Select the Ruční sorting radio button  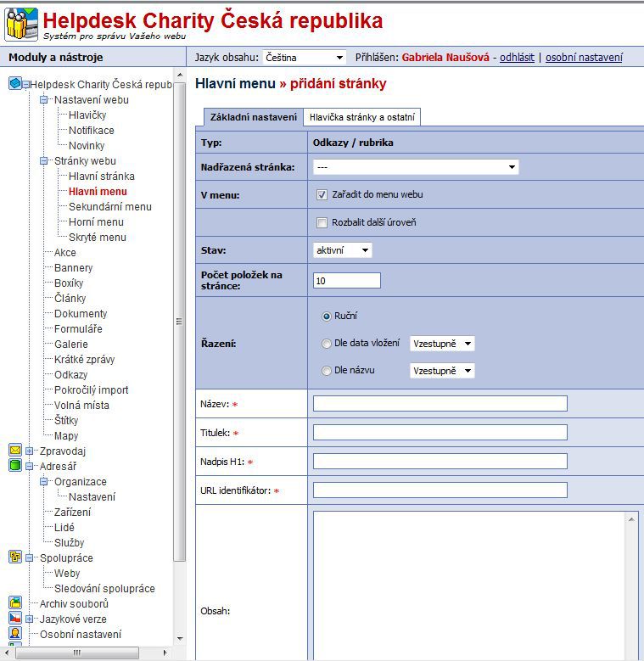pyautogui.click(x=326, y=316)
